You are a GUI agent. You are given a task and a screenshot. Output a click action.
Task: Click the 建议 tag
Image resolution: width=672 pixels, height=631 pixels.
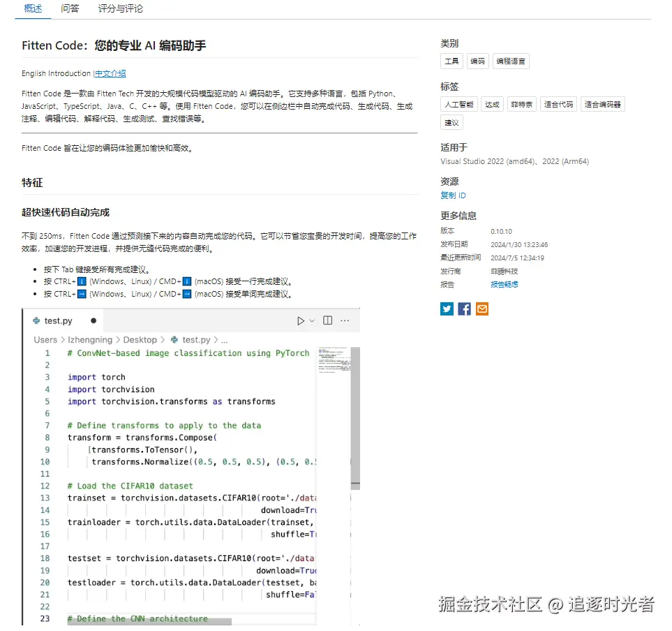click(x=451, y=123)
